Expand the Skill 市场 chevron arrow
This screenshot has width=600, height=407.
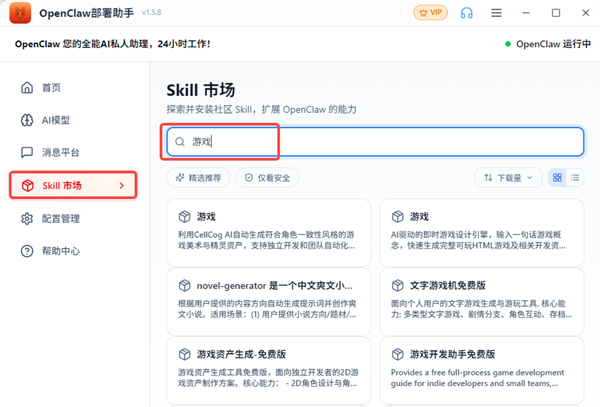(122, 186)
